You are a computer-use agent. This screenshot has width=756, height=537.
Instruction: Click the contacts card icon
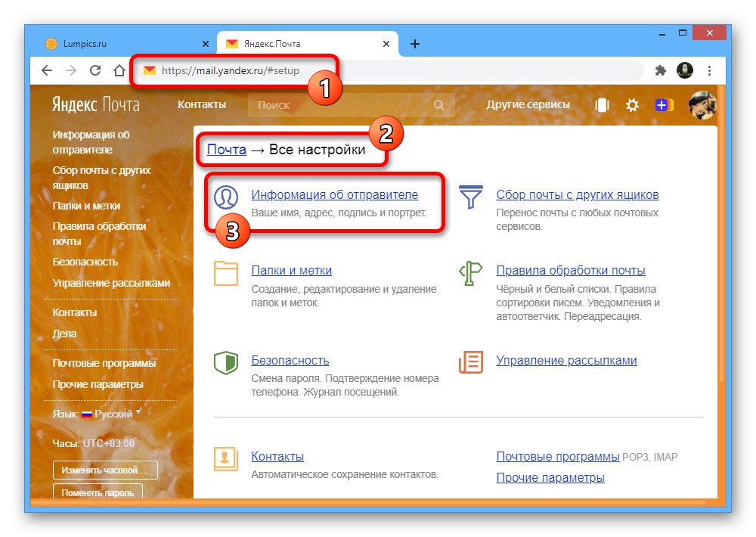click(225, 458)
